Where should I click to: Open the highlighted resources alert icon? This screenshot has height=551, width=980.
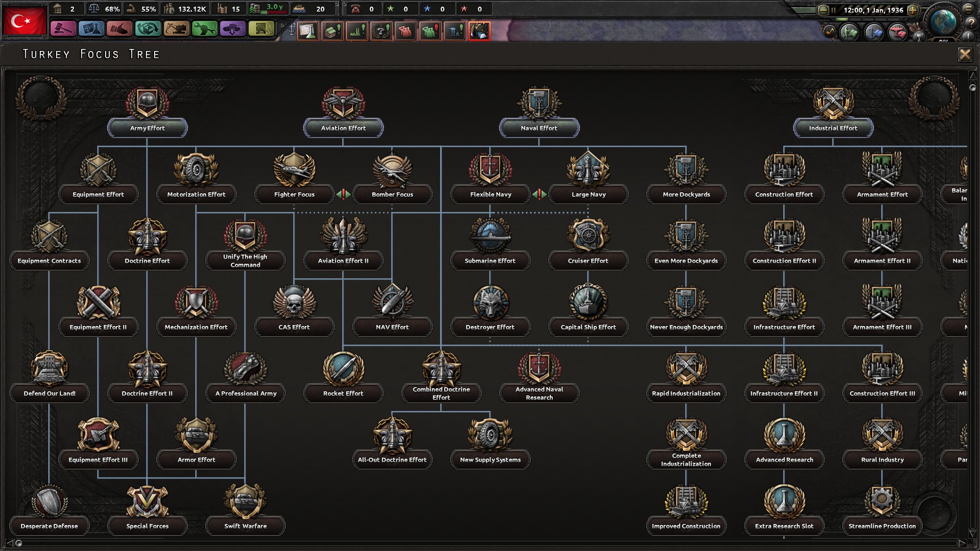(479, 31)
